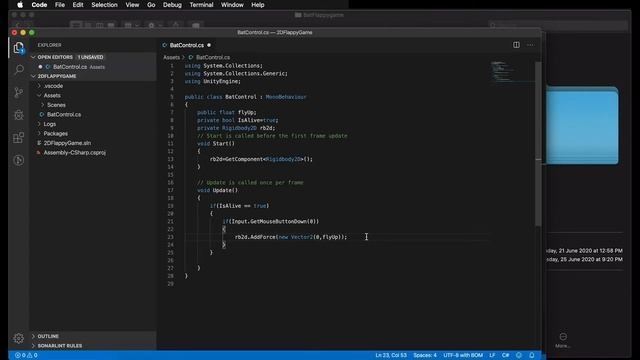
Task: Open the Terminal menu
Action: click(x=201, y=5)
